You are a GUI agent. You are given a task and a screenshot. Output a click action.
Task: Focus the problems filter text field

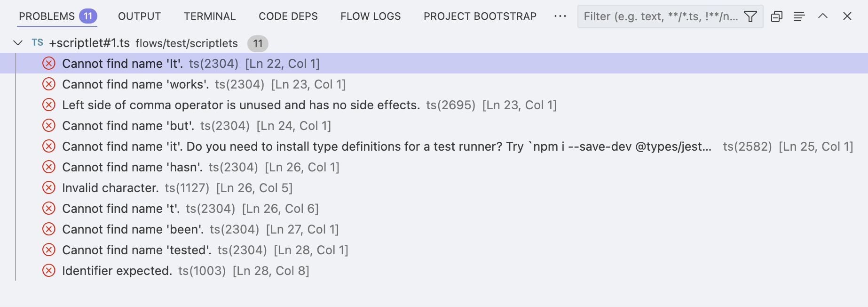coord(660,16)
